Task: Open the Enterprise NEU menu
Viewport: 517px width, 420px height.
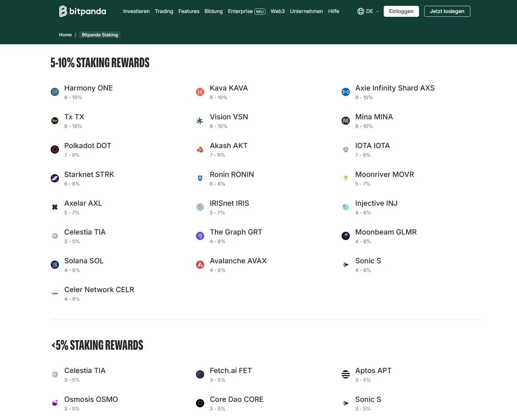Action: [247, 11]
